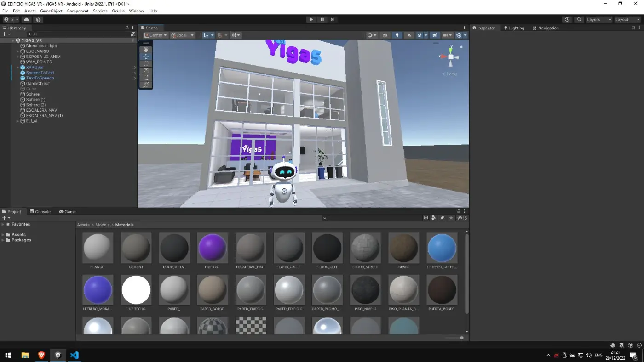
Task: Select the Scale tool
Action: 146,71
